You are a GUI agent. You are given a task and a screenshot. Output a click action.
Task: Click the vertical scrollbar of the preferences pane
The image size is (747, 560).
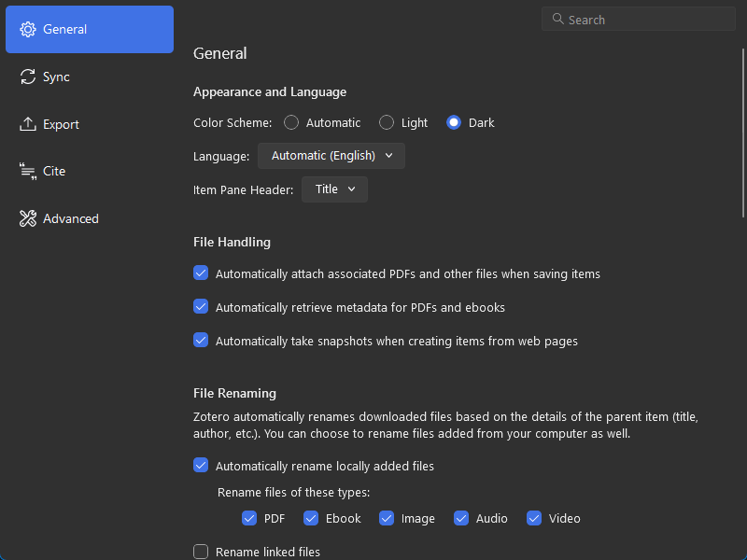pyautogui.click(x=743, y=133)
